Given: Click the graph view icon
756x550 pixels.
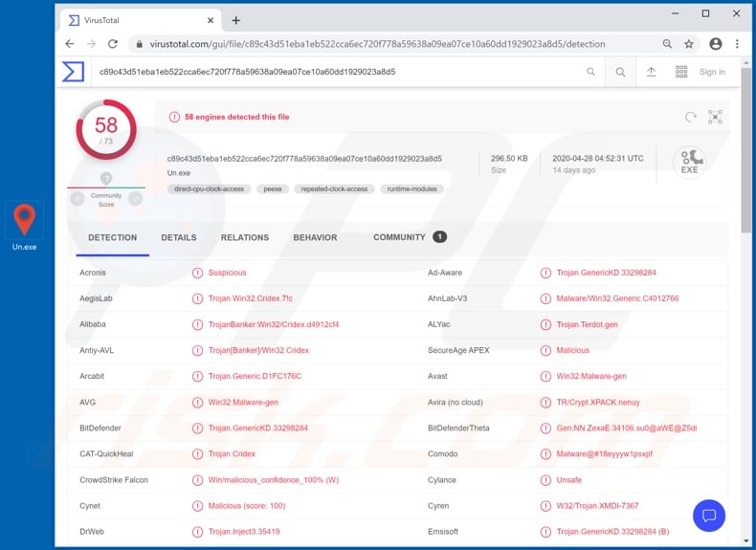Looking at the screenshot, I should [715, 117].
